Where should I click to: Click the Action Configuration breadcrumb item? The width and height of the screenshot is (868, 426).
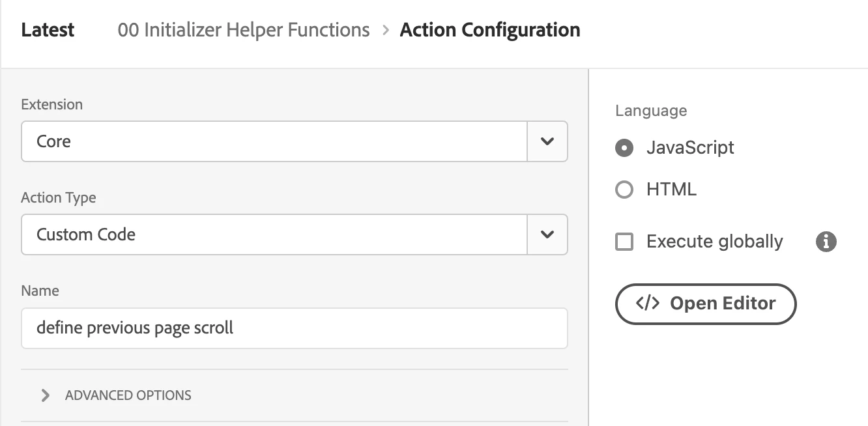(x=490, y=30)
